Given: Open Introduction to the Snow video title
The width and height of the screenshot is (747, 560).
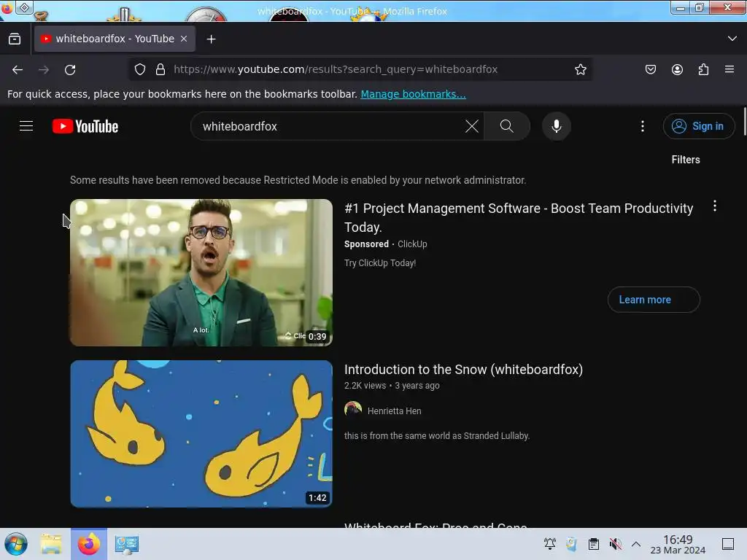Looking at the screenshot, I should (463, 370).
